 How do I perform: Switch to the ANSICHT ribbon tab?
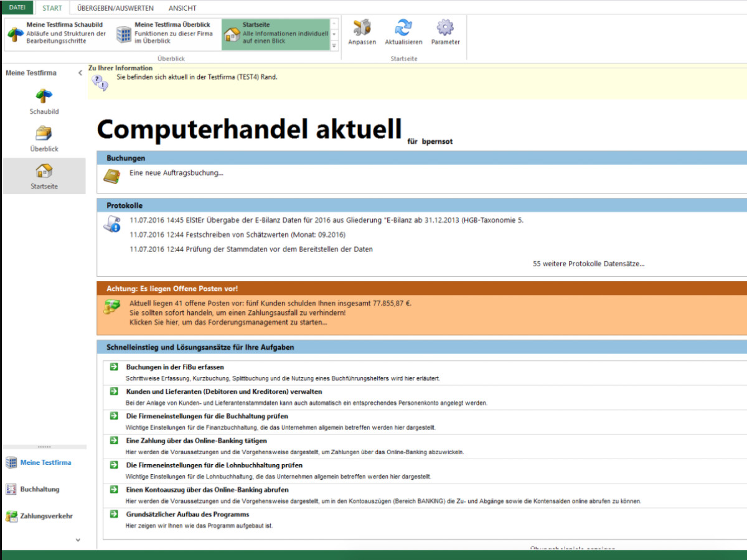pyautogui.click(x=182, y=8)
